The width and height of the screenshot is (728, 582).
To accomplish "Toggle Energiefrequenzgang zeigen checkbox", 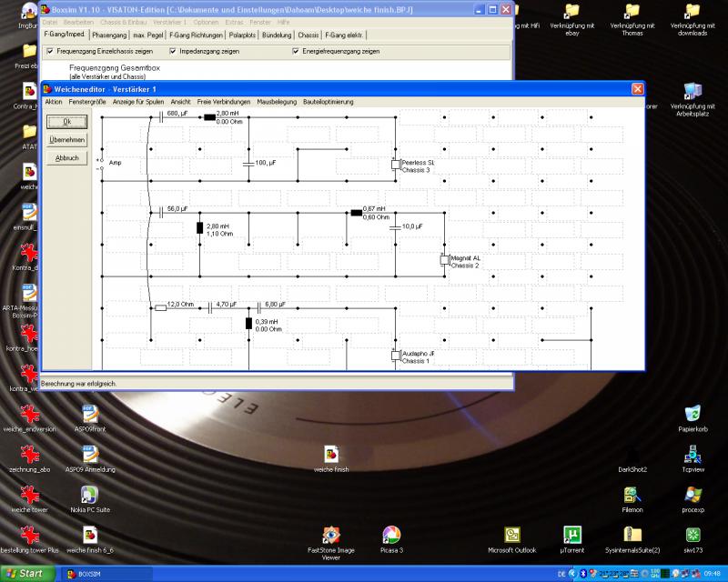I will [x=295, y=51].
